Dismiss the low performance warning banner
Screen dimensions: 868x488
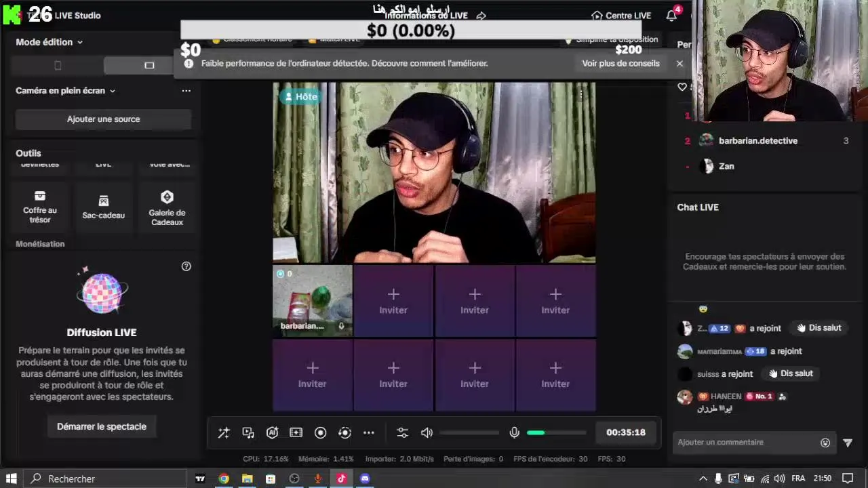(x=679, y=63)
